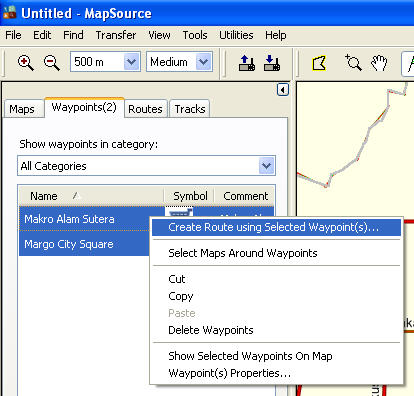Click the Send To Device icon
Screen dimensions: 414x396
pos(247,63)
